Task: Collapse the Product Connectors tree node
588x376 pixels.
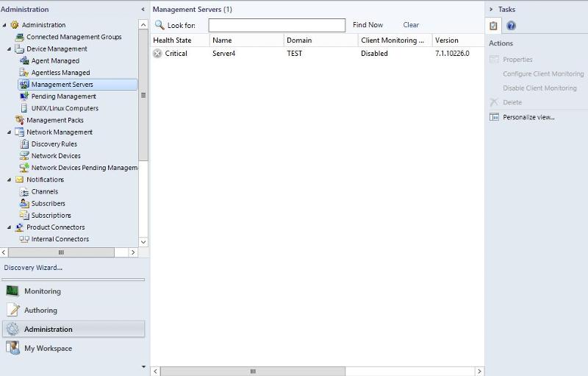Action: pyautogui.click(x=9, y=227)
